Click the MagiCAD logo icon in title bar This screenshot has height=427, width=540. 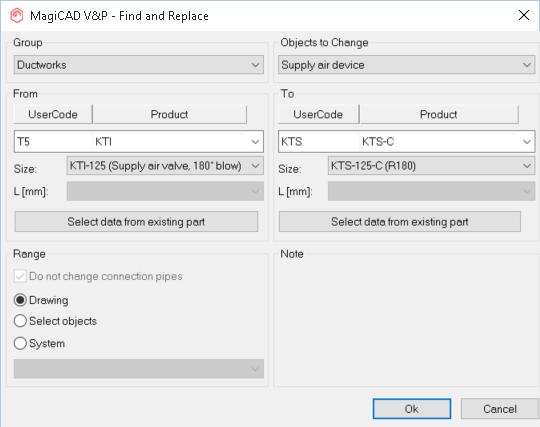(x=17, y=15)
